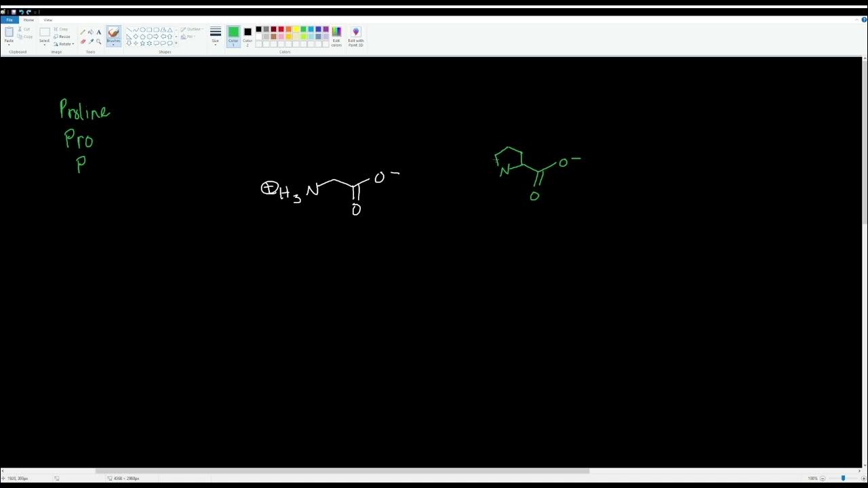The height and width of the screenshot is (488, 868).
Task: Click the Crop button
Action: 61,29
